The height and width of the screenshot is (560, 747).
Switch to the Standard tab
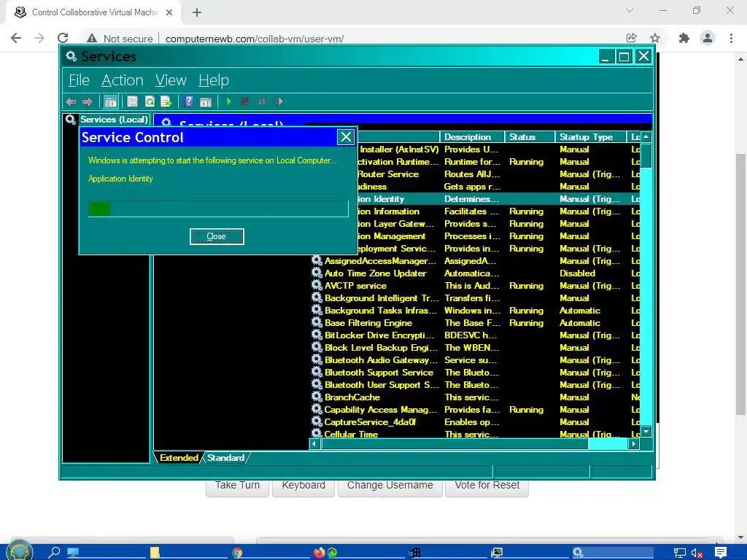click(226, 458)
